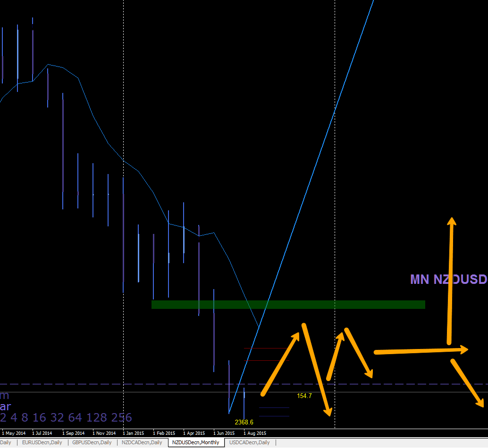Choose the 128 period number
This screenshot has width=488, height=448.
click(97, 417)
